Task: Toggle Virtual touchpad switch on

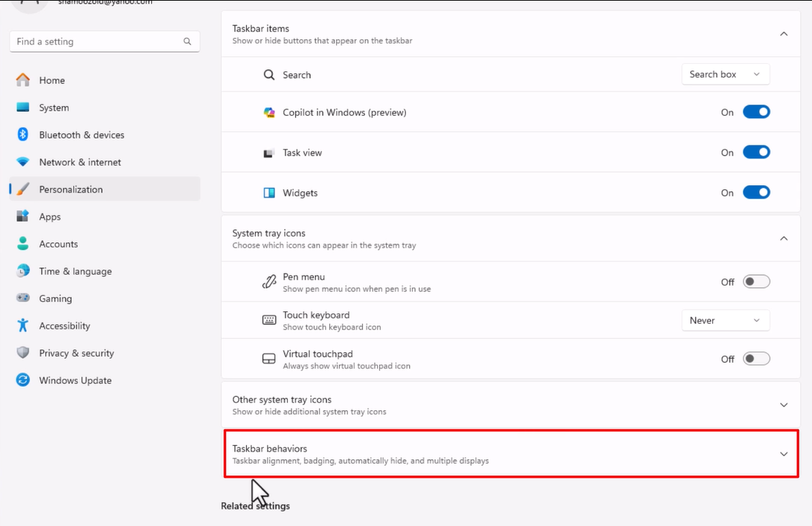Action: click(756, 359)
